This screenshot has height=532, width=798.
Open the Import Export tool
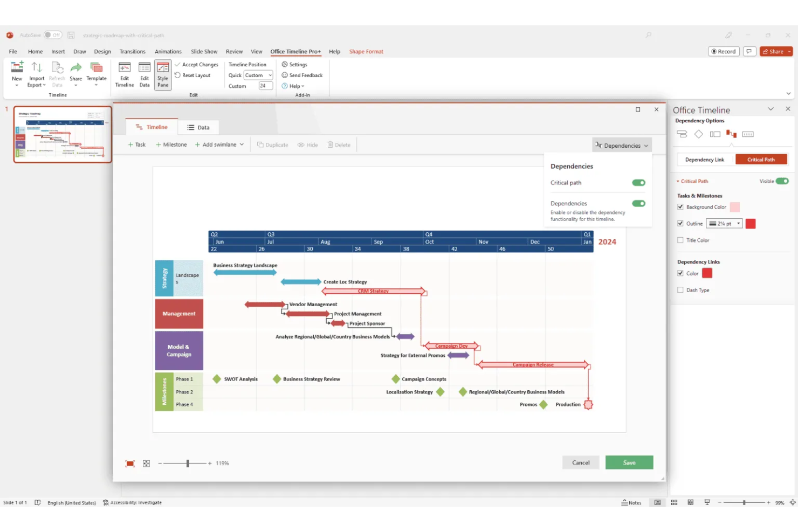tap(36, 74)
